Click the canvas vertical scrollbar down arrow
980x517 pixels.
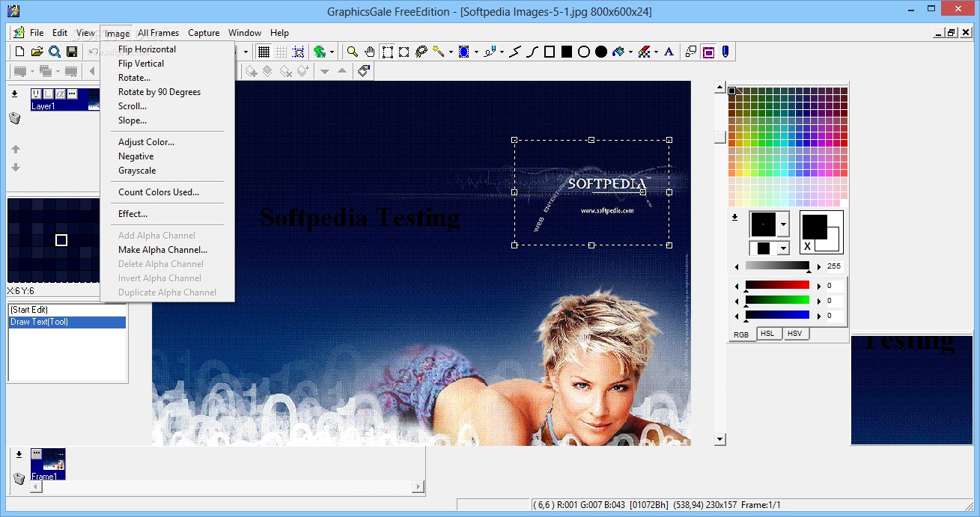click(720, 440)
